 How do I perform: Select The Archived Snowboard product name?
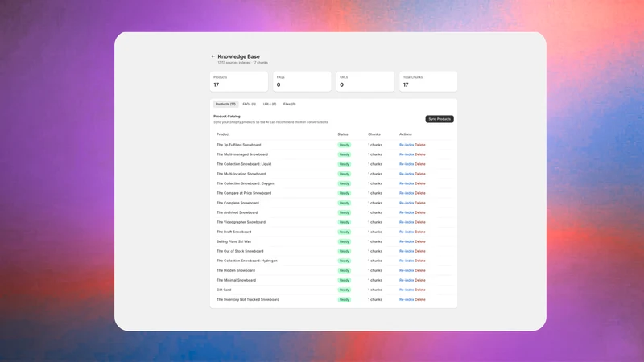(237, 212)
